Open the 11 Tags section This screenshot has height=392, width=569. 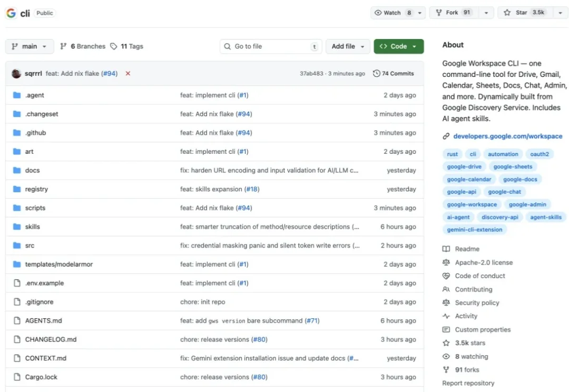pyautogui.click(x=127, y=46)
